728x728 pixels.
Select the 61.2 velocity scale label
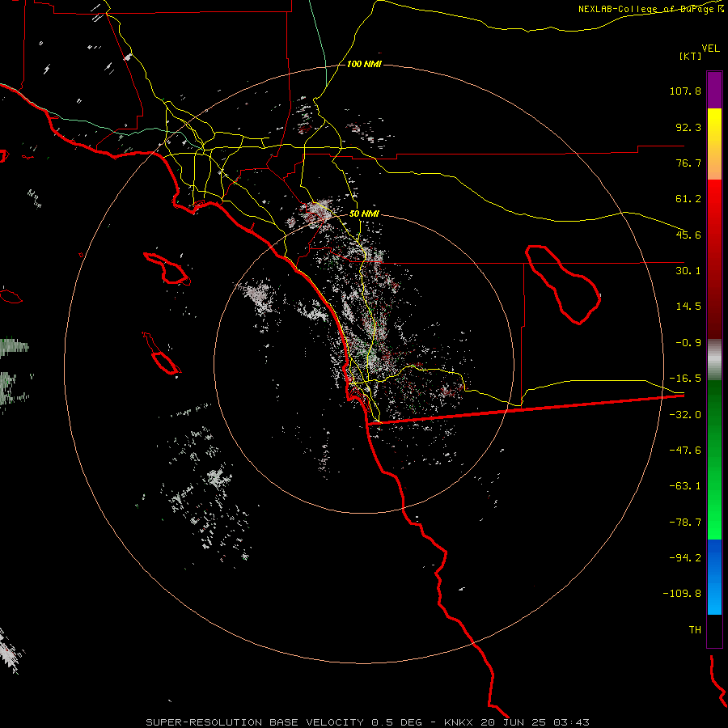coord(688,199)
